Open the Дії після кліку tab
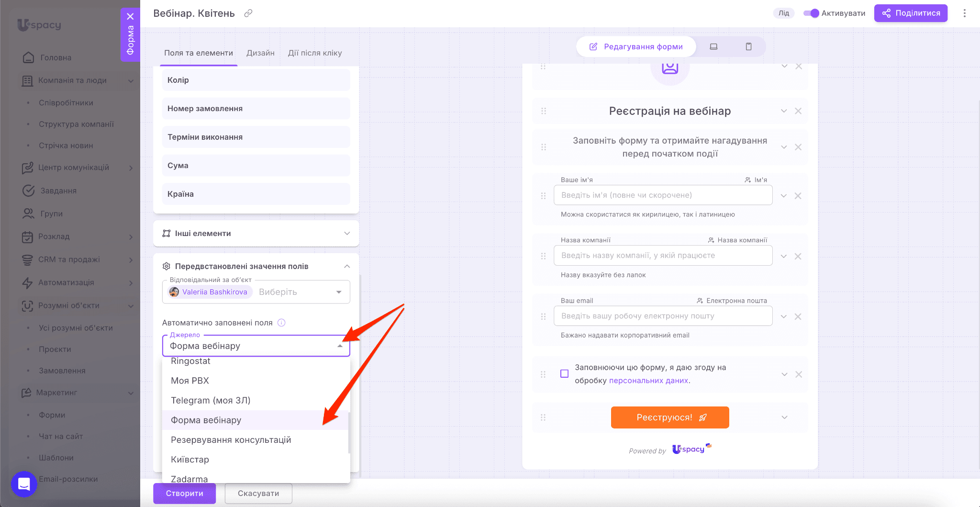 [x=315, y=53]
